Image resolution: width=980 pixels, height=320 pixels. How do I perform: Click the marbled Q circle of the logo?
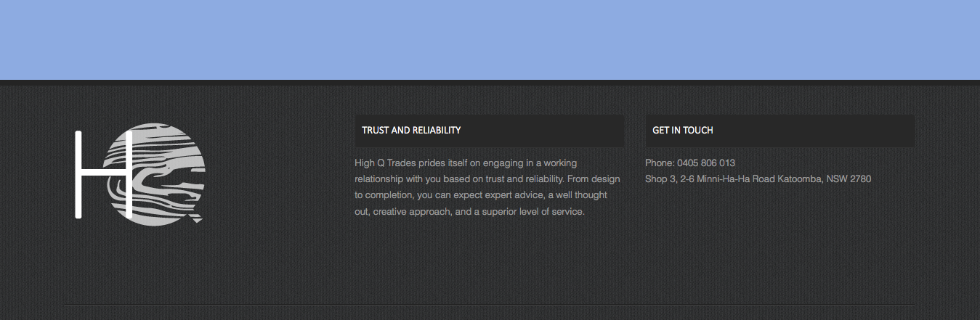[158, 174]
